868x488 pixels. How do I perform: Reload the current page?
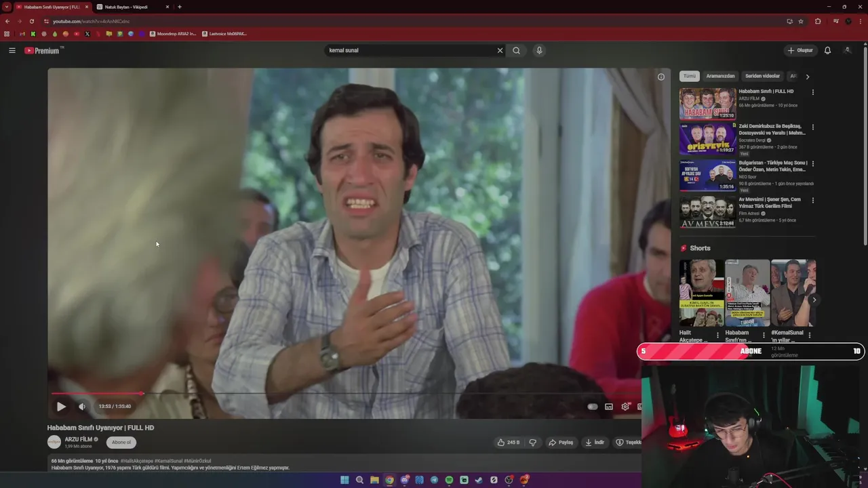click(32, 21)
